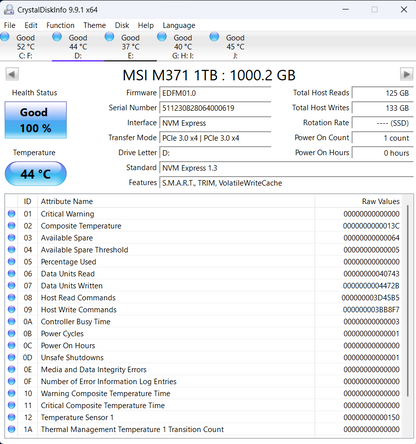Image resolution: width=416 pixels, height=444 pixels.
Task: Select the E: disk tab at 37 °C
Action: 130,46
